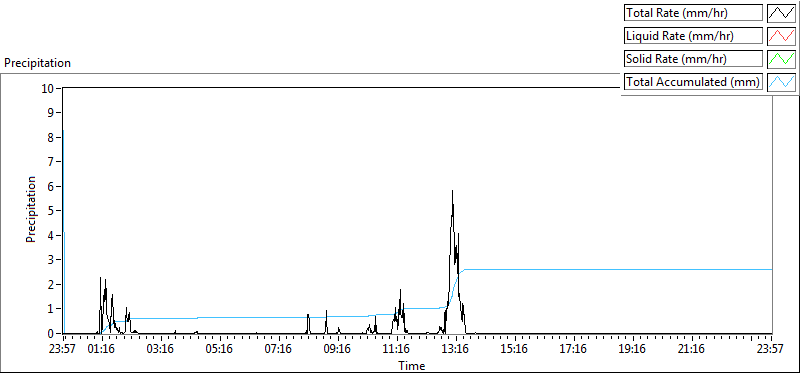Click the Total Accumulated (mm) legend label
800x373 pixels.
(x=692, y=82)
